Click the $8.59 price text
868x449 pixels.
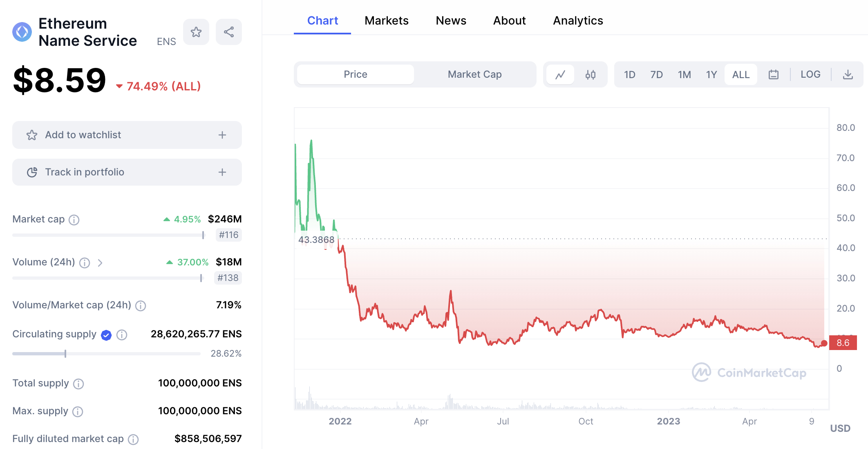click(x=60, y=80)
